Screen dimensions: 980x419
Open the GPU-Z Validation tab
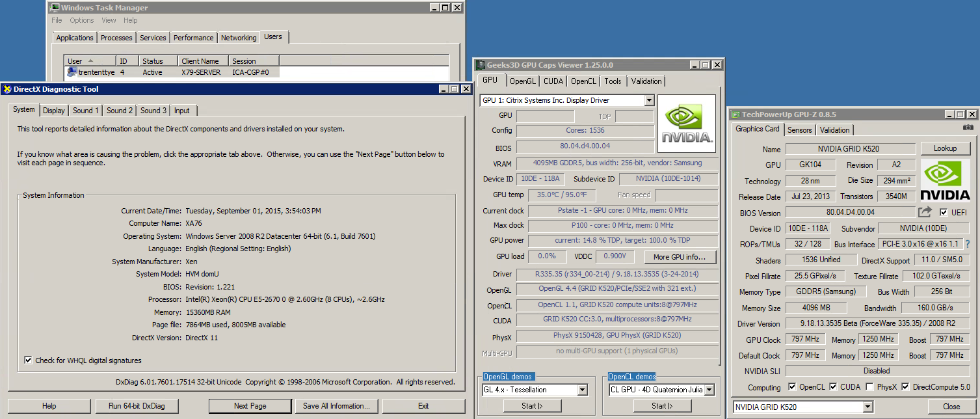834,129
